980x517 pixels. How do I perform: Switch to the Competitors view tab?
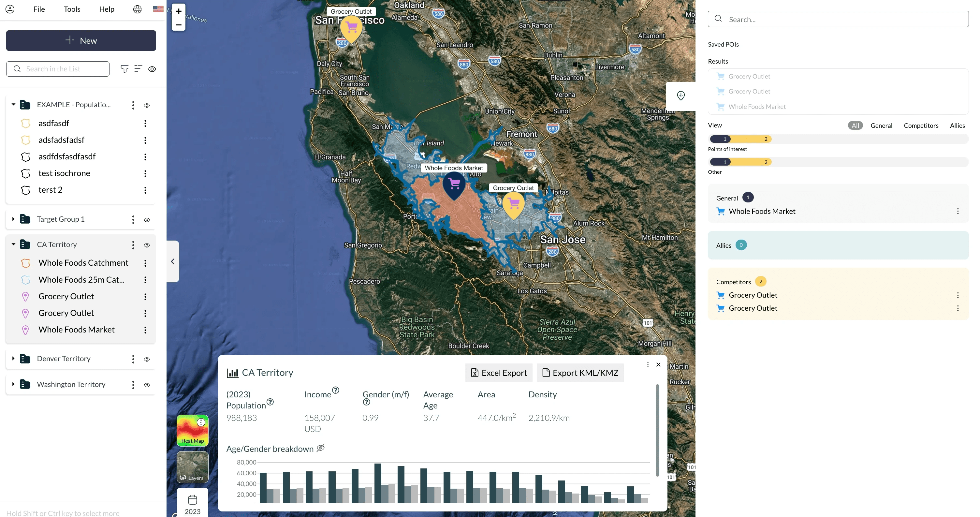tap(921, 126)
